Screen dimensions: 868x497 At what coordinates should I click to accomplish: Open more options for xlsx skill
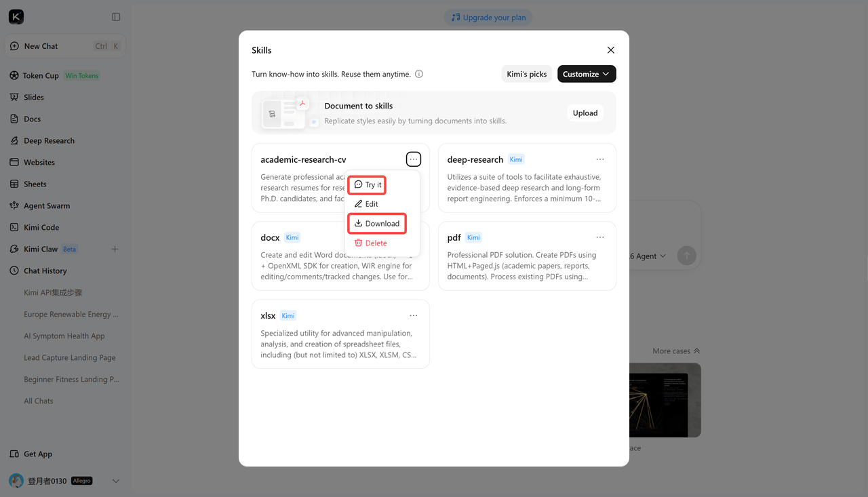[414, 315]
